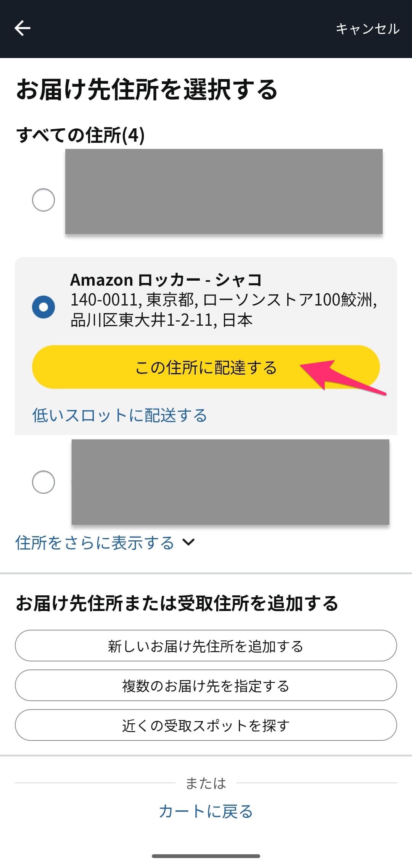Collapse the address list via the down arrow

click(x=188, y=541)
